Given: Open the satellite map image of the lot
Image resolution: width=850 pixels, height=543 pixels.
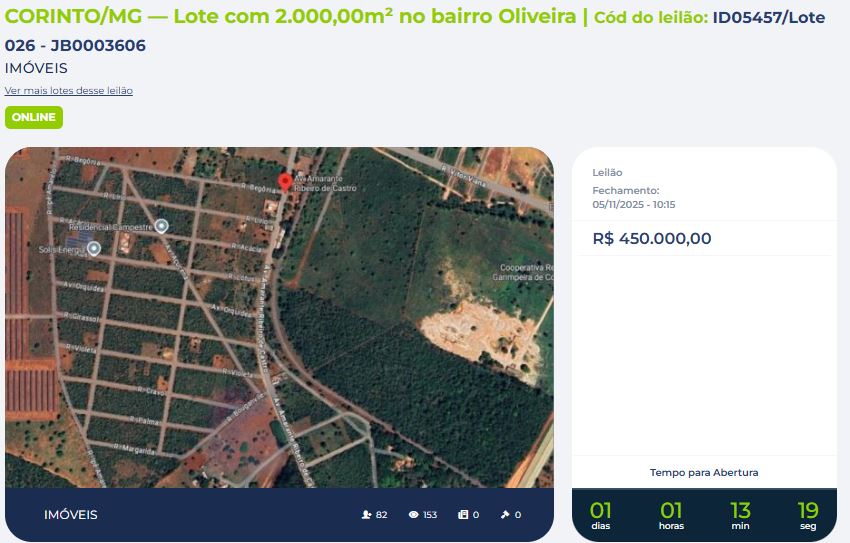Looking at the screenshot, I should (279, 318).
